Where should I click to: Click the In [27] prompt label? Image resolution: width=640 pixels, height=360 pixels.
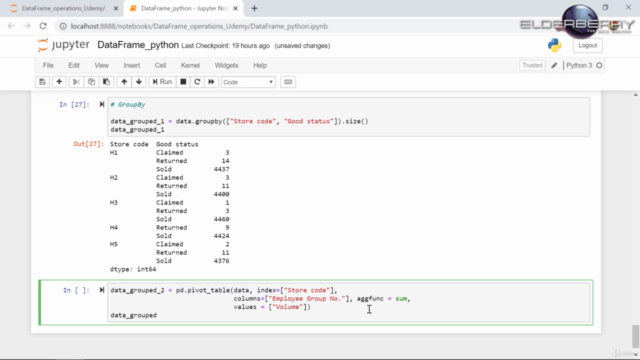[74, 104]
